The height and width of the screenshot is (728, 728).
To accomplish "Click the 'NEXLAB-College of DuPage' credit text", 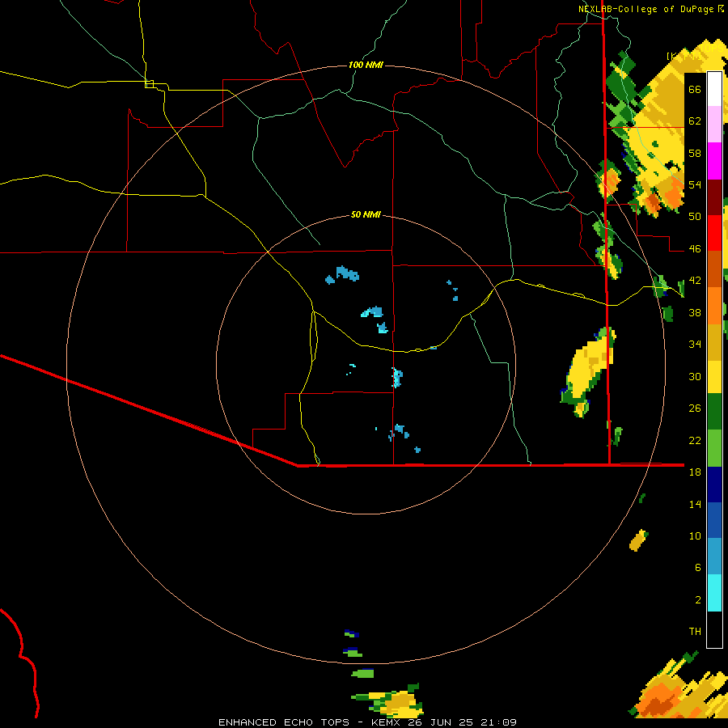I will (647, 9).
